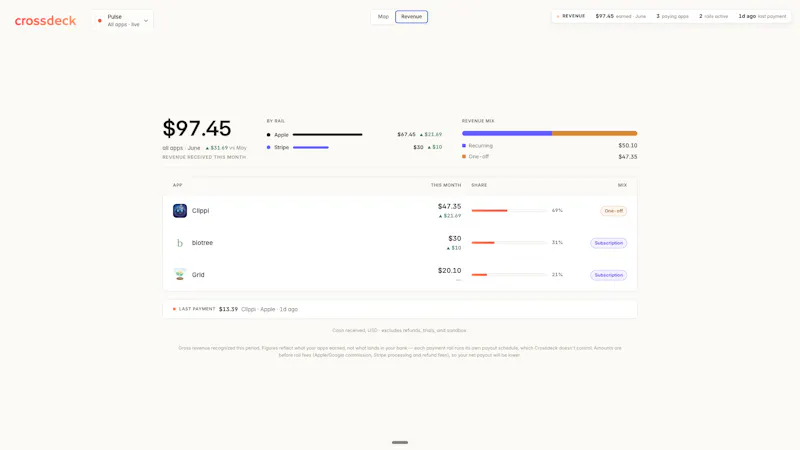Click the Clippi 49% share bar

point(509,211)
